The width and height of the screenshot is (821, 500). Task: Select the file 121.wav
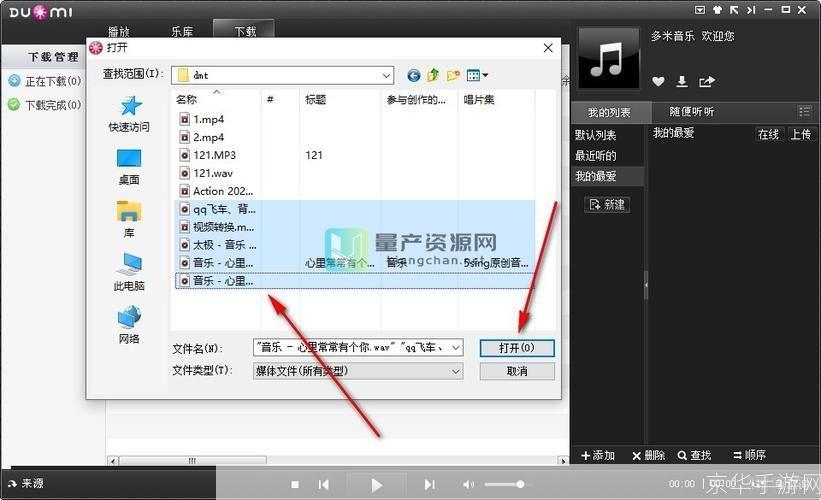206,173
